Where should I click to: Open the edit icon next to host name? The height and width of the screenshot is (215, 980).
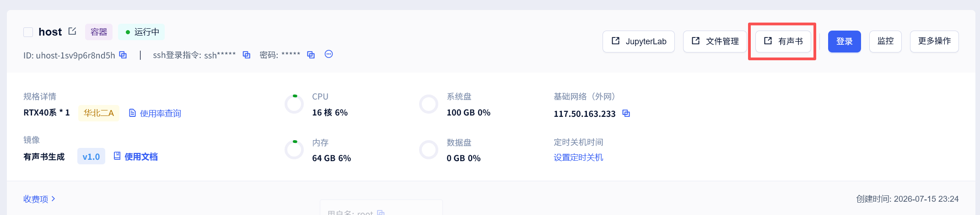click(x=72, y=31)
